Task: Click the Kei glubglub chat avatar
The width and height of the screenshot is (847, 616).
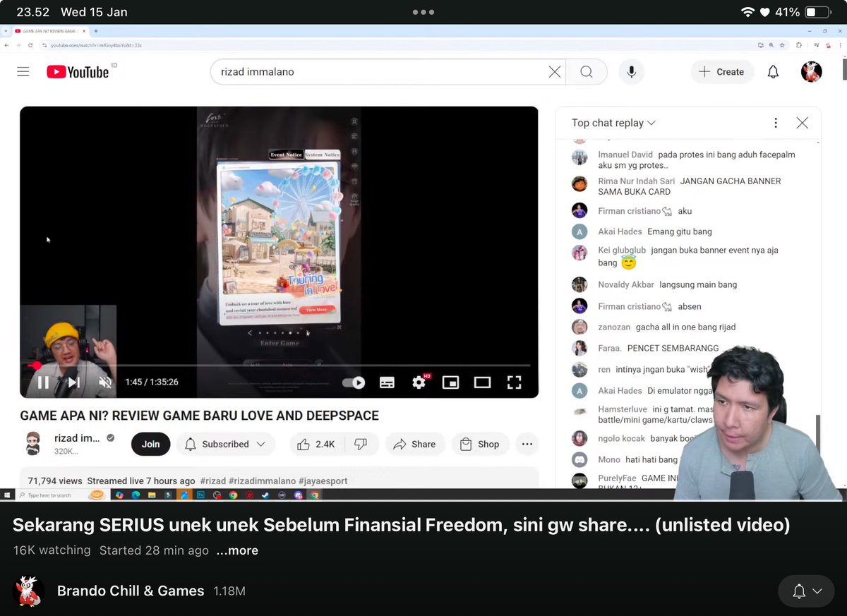Action: [579, 253]
